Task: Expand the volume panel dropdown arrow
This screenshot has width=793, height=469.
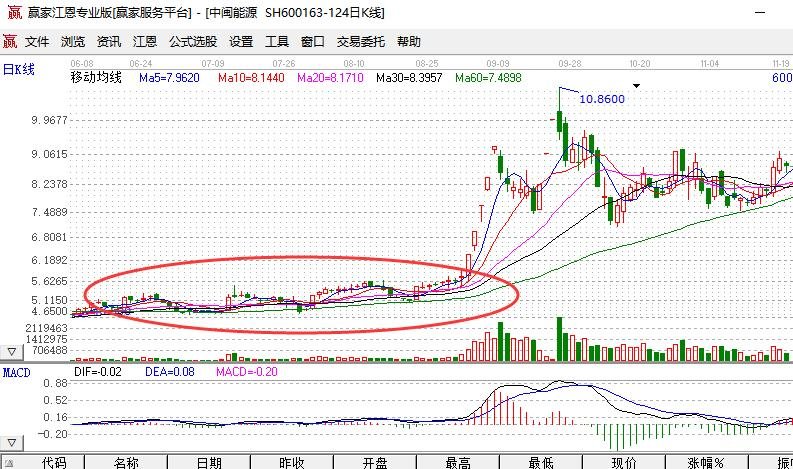Action: [x=11, y=353]
